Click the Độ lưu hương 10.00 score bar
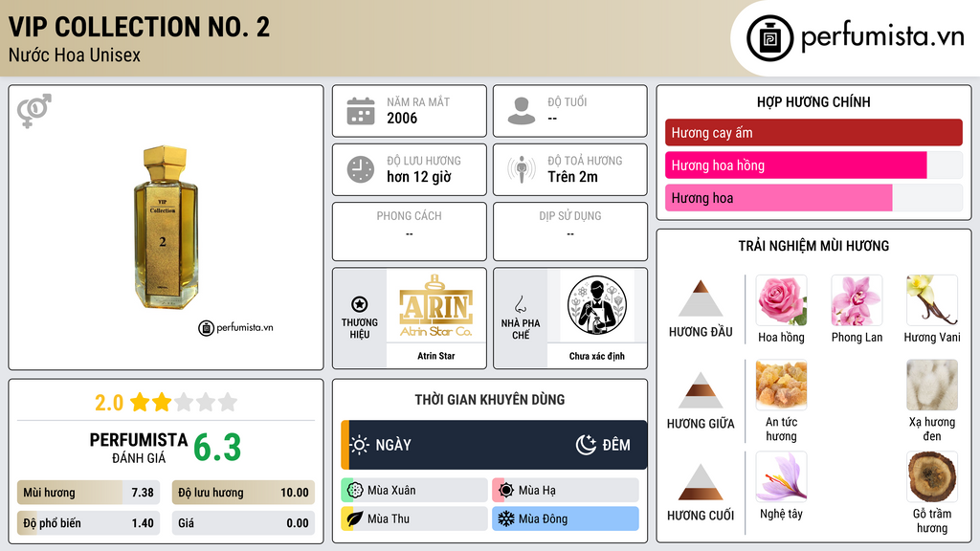980x551 pixels. tap(243, 493)
